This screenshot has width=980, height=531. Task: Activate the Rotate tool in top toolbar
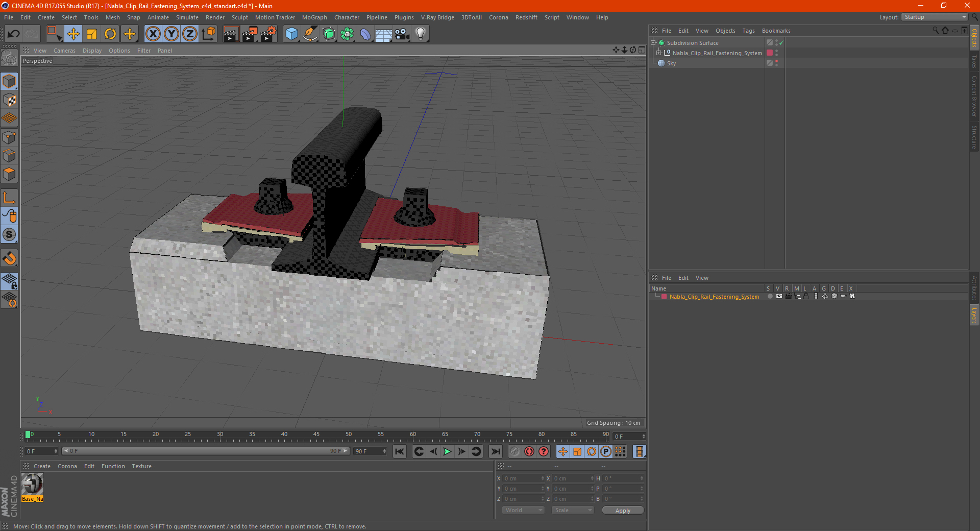(x=110, y=34)
